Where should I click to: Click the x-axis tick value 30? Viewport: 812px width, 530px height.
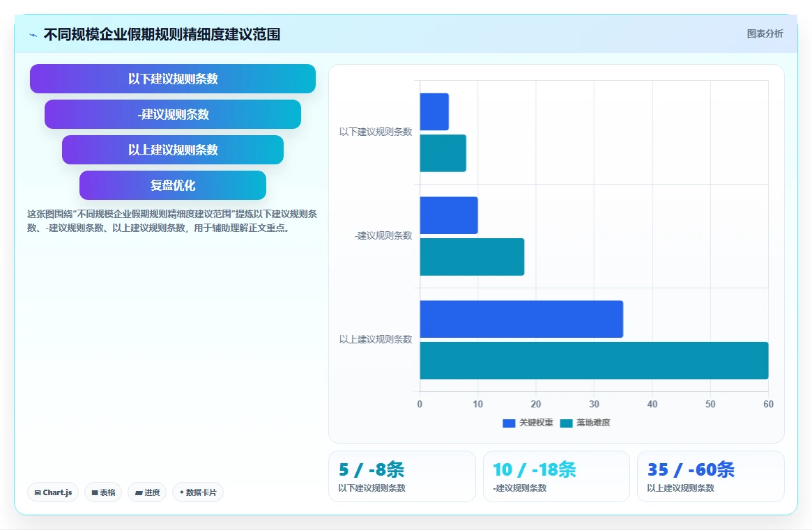(x=594, y=404)
